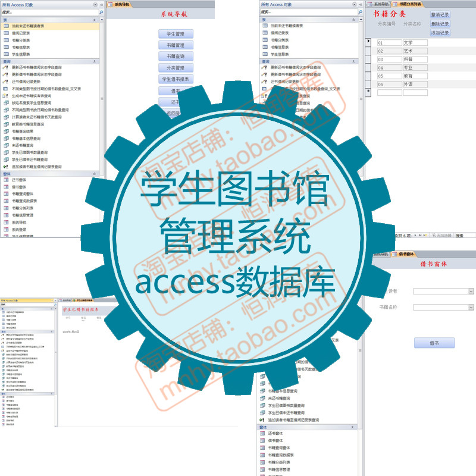
Task: Click form icon beside 书籍查询窗体 in 系统导航 window
Action: tap(6, 194)
